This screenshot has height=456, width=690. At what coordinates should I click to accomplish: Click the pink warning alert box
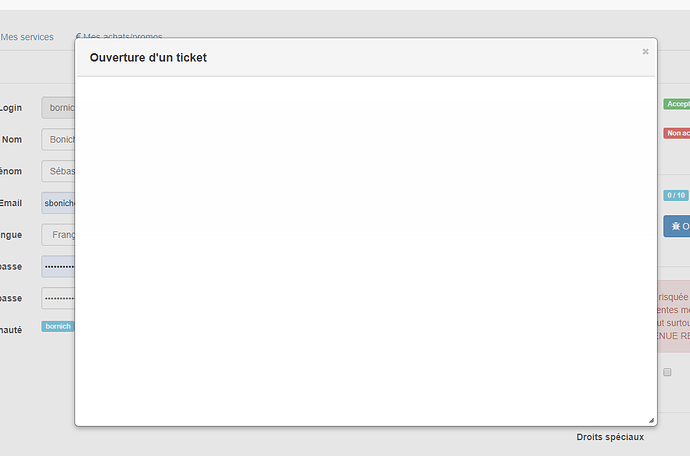tap(674, 316)
